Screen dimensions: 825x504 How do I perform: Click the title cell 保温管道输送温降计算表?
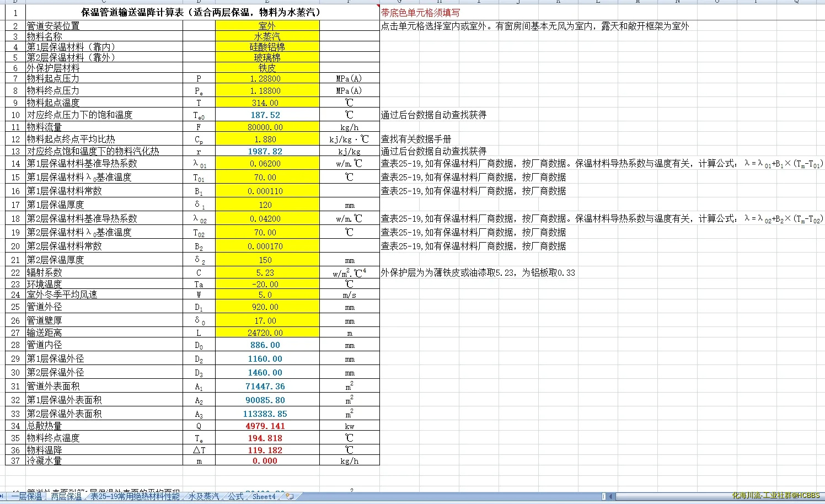[x=202, y=12]
